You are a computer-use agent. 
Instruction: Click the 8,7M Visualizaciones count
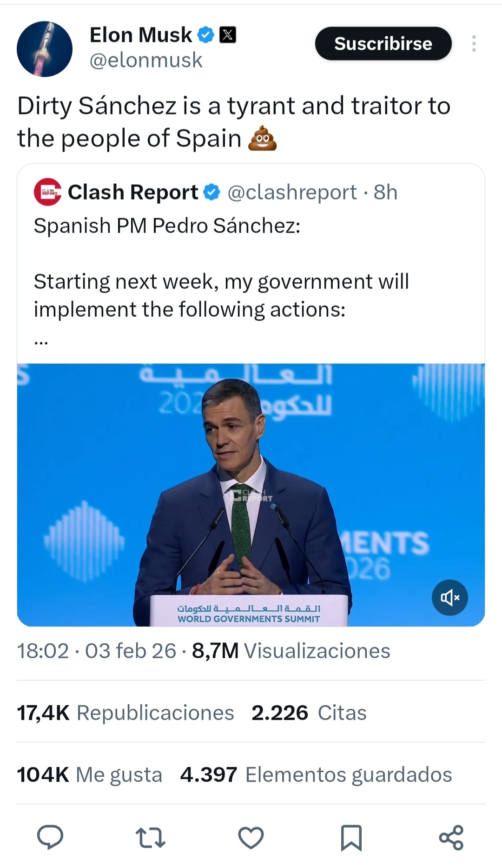291,651
